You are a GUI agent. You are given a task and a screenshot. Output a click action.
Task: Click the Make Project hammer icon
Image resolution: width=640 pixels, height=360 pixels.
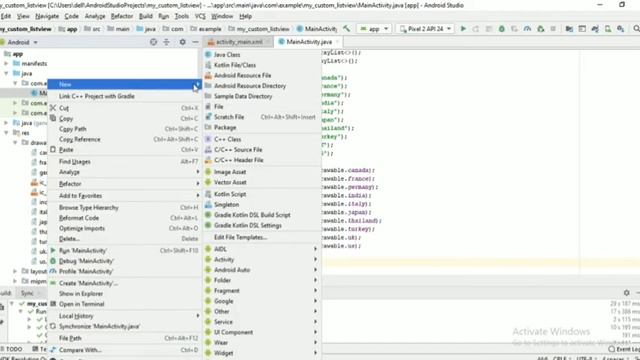pos(347,29)
